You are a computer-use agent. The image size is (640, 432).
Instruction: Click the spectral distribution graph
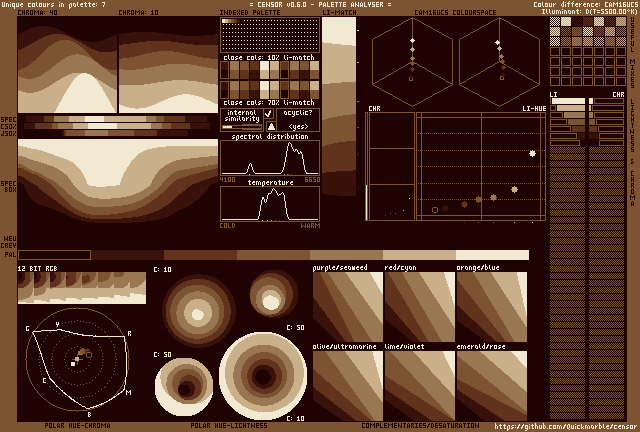[x=270, y=158]
